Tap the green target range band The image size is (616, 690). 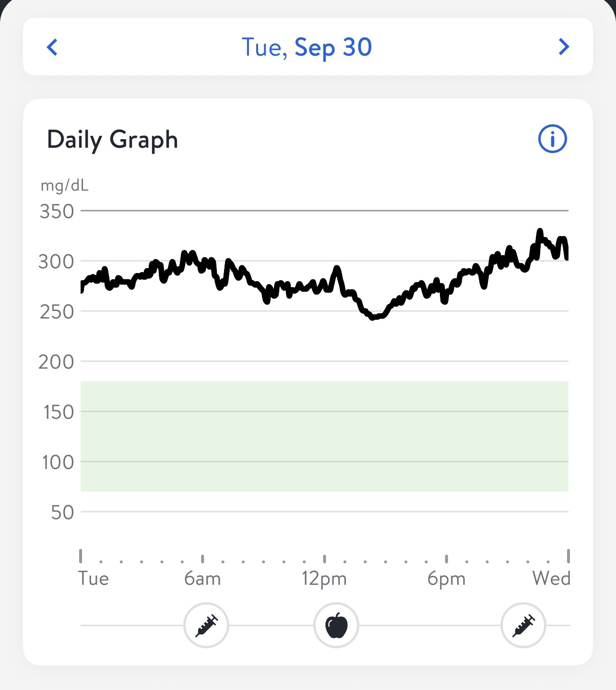tap(324, 436)
